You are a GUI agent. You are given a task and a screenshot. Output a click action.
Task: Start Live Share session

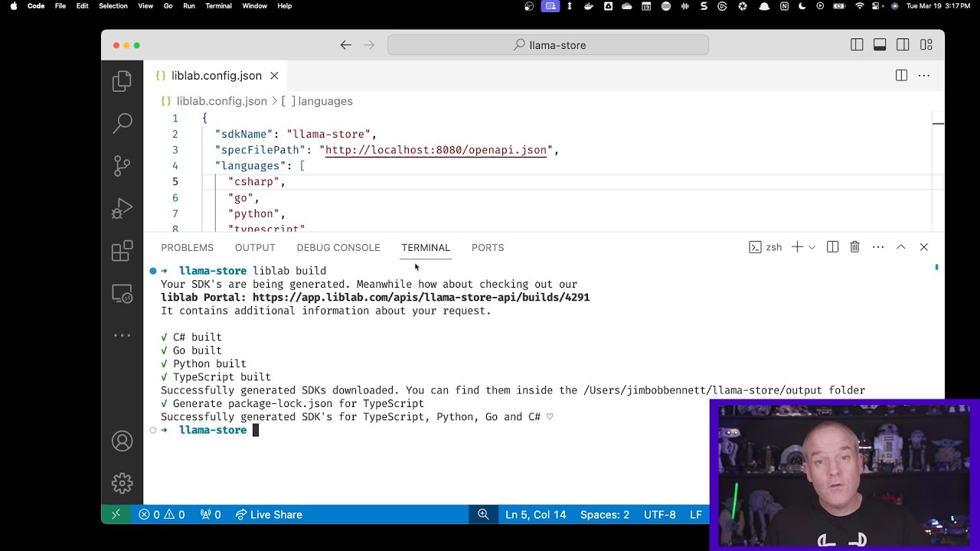click(x=269, y=515)
